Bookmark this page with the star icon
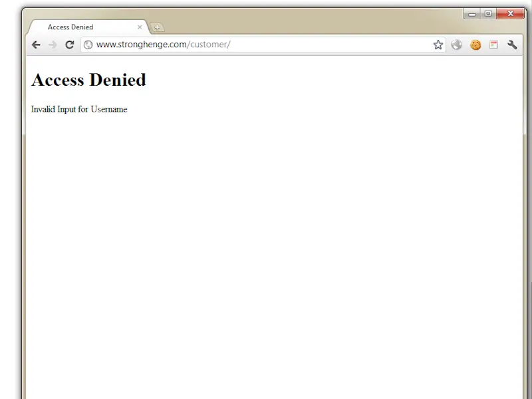532x399 pixels. (x=438, y=45)
